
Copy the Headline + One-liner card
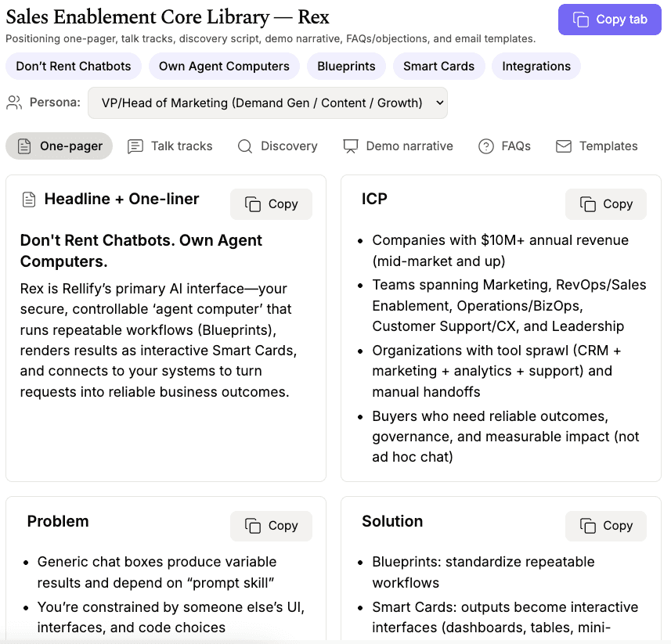coord(272,204)
